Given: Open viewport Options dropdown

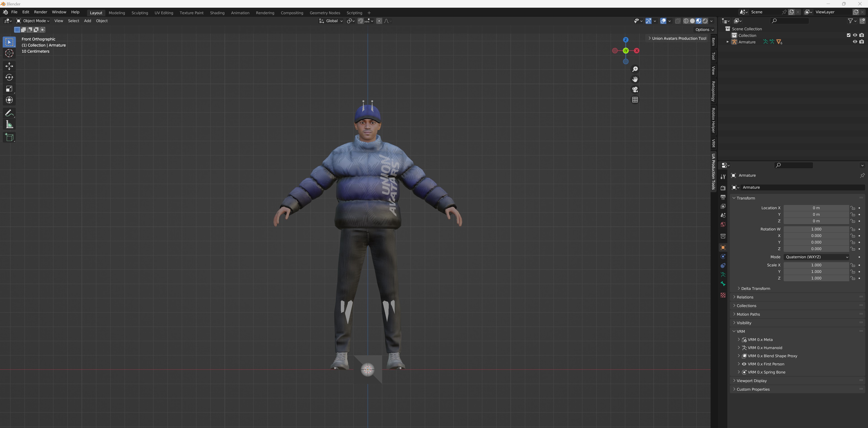Looking at the screenshot, I should tap(704, 30).
